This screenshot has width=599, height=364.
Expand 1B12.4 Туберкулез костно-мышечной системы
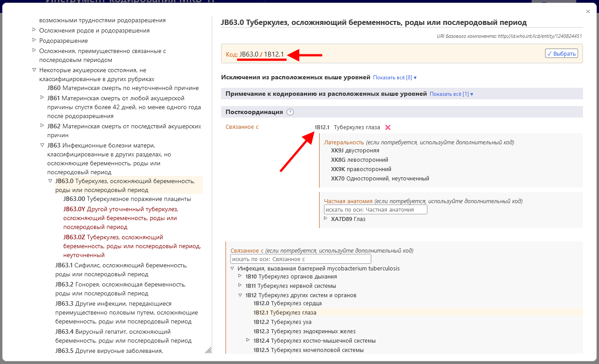[x=248, y=340]
